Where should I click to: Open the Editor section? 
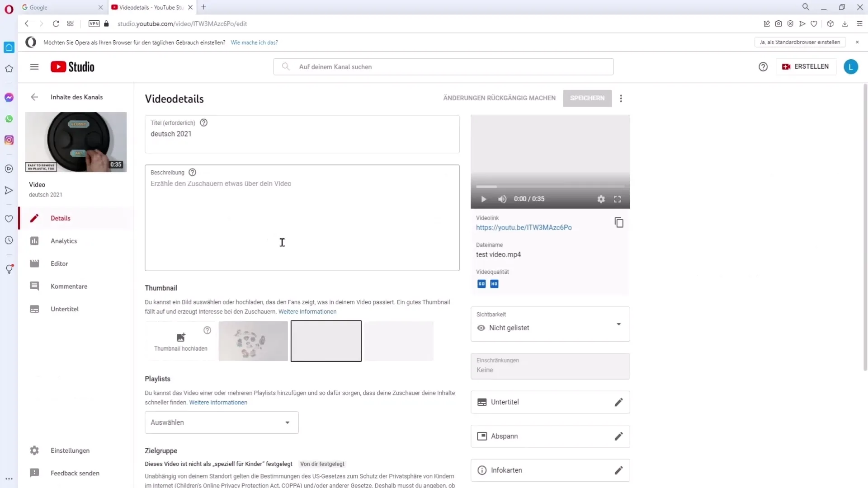[59, 263]
